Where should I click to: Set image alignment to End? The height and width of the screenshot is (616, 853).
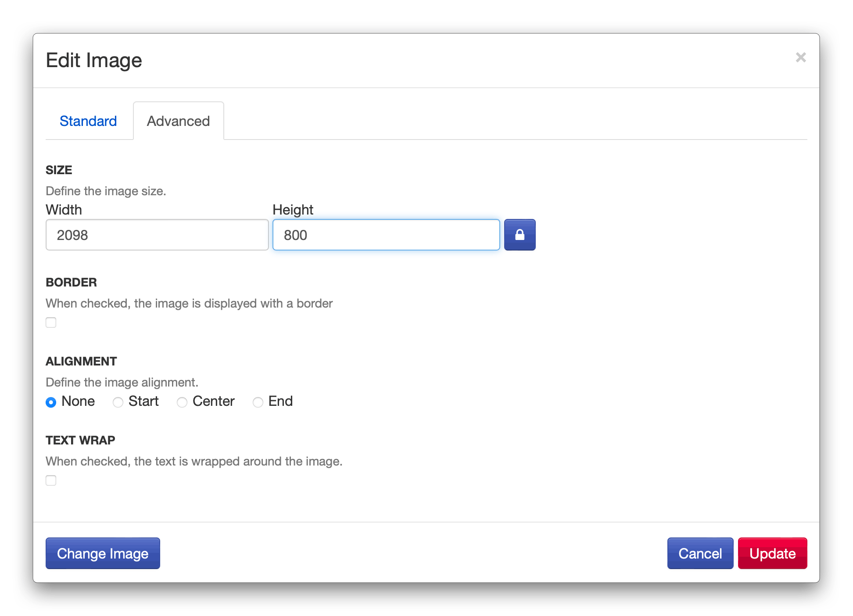click(x=258, y=402)
